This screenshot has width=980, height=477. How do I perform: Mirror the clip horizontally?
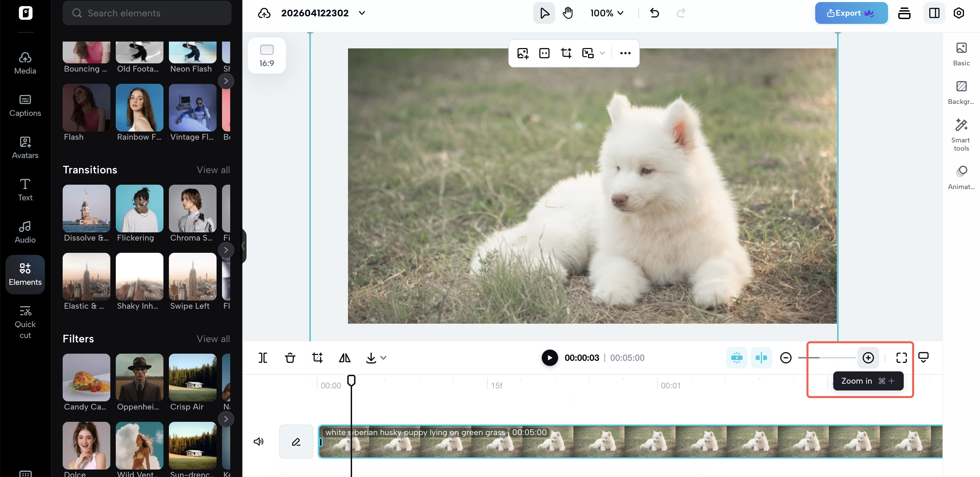pos(345,357)
